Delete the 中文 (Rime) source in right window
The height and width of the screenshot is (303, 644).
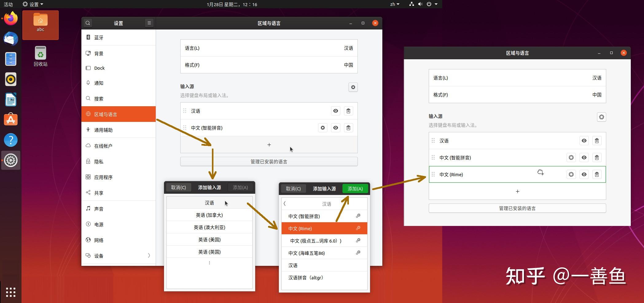tap(597, 174)
